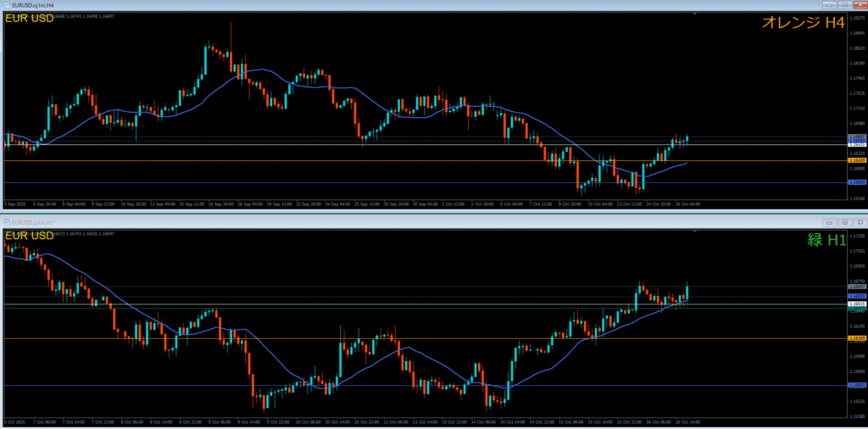This screenshot has height=429, width=868.
Task: Click the H4 chart window title bar icon
Action: point(6,5)
